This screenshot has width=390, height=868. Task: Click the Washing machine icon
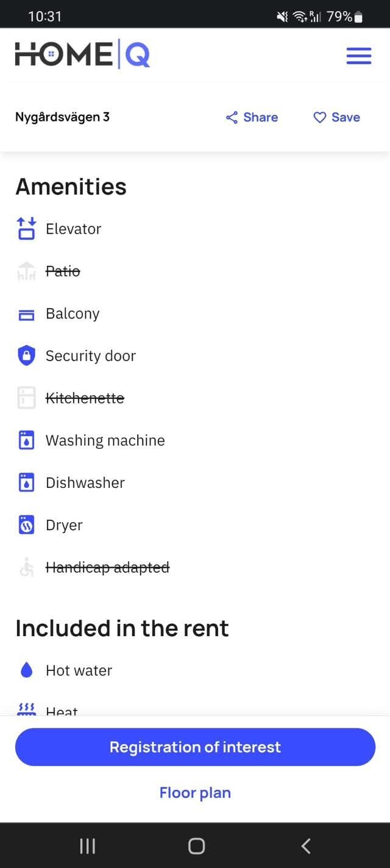pyautogui.click(x=26, y=440)
